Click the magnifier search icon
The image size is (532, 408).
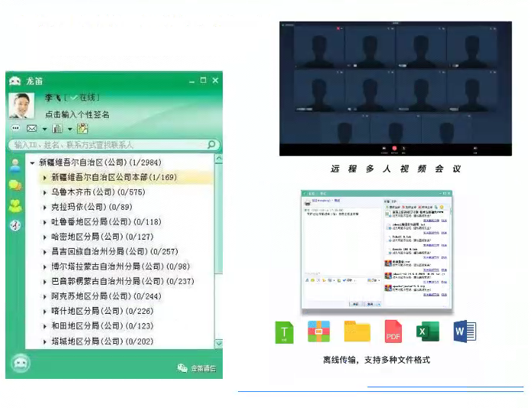[x=212, y=145]
